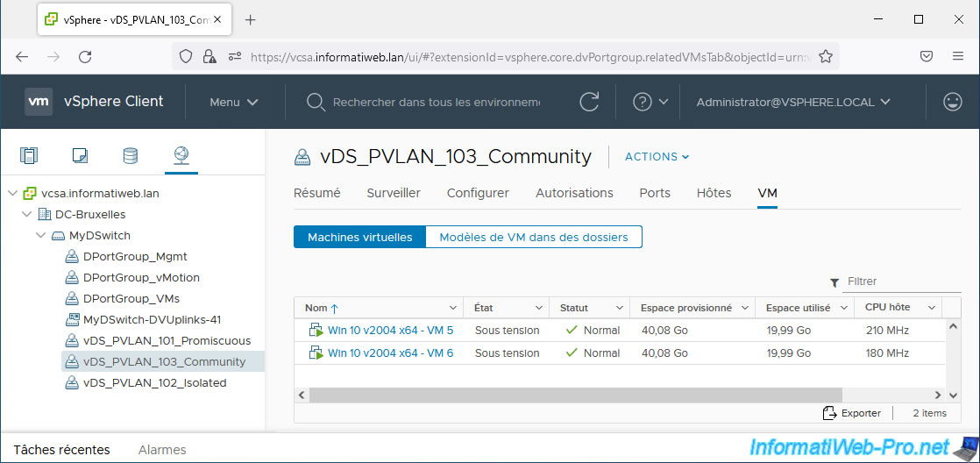Open the Tâches récentes panel

tap(62, 450)
